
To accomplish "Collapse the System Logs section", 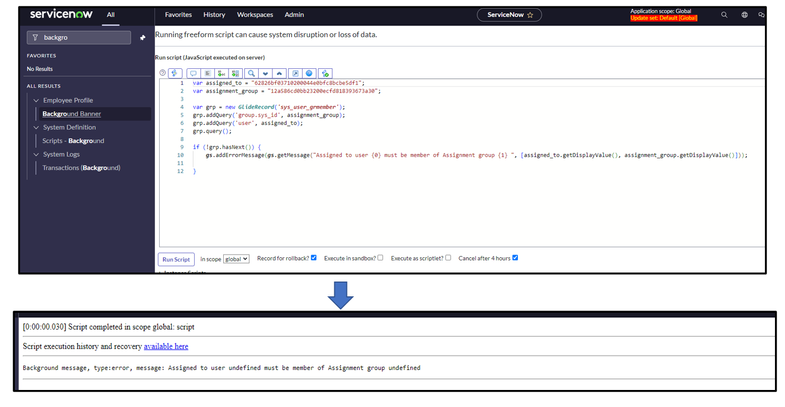I will tap(36, 155).
